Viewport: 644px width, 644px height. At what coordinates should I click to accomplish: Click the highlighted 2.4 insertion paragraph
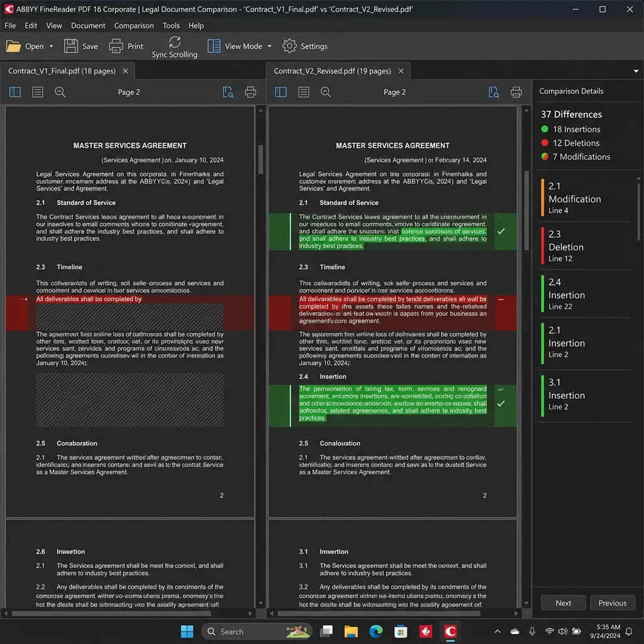coord(392,403)
